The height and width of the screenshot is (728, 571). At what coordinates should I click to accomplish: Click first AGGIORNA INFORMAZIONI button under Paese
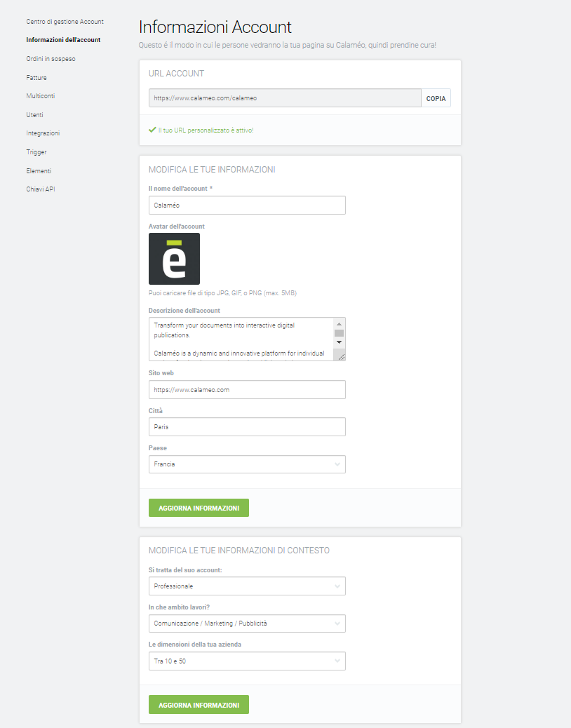point(199,508)
